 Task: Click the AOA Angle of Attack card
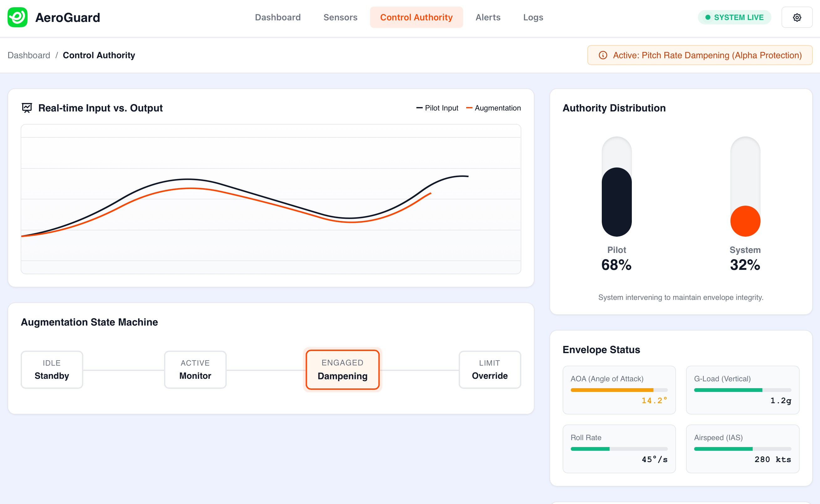[619, 390]
